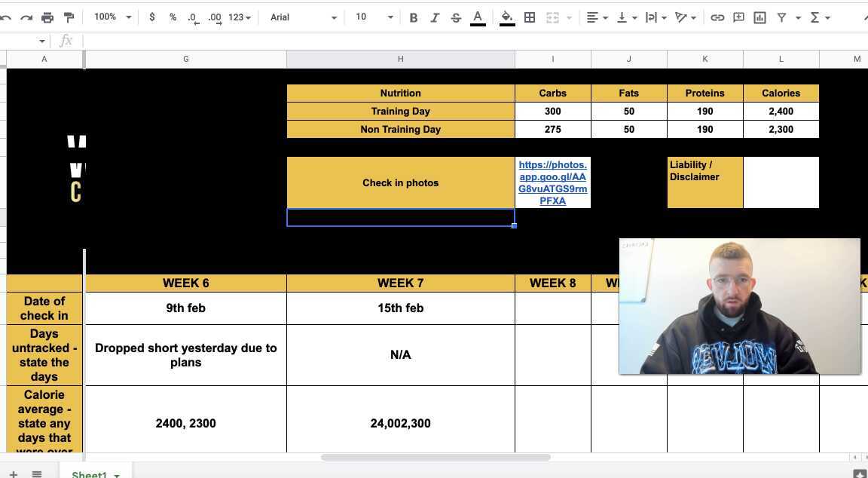Click the Print icon in toolbar
The height and width of the screenshot is (478, 868).
[47, 17]
